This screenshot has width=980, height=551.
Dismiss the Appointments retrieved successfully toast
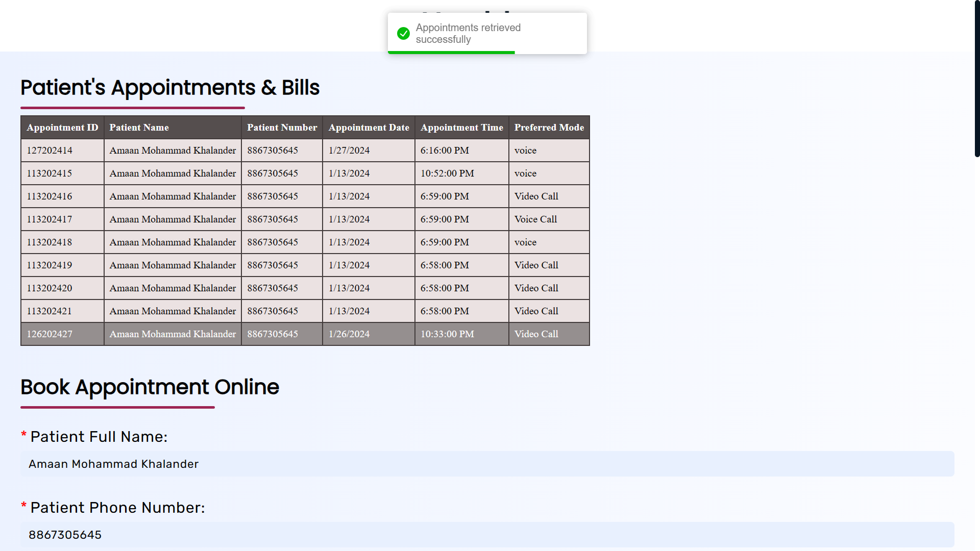click(487, 34)
